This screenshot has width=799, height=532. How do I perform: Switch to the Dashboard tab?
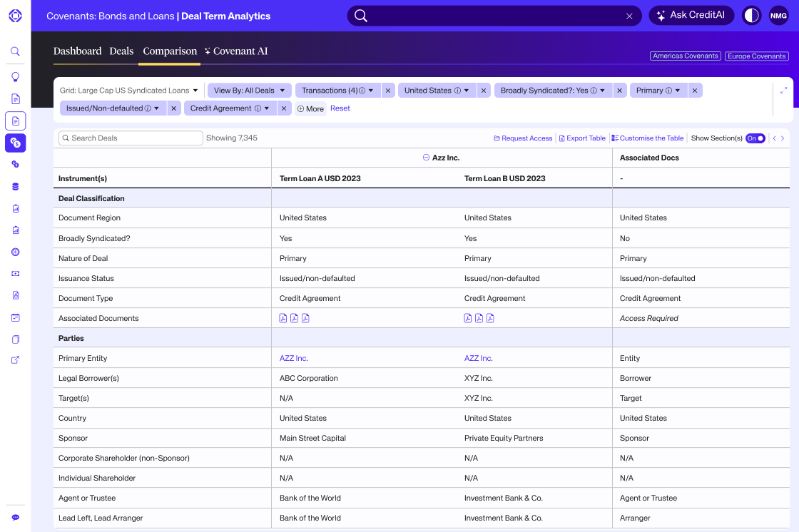[77, 51]
